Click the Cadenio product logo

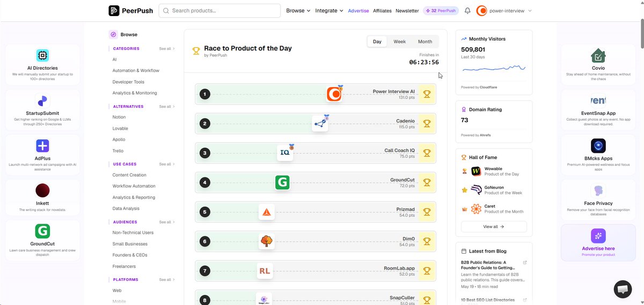point(320,124)
